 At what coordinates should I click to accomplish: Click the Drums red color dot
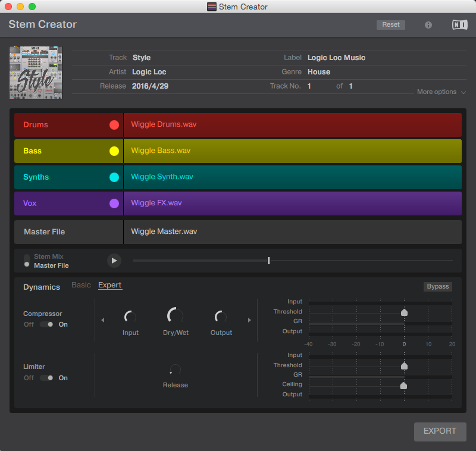coord(114,125)
